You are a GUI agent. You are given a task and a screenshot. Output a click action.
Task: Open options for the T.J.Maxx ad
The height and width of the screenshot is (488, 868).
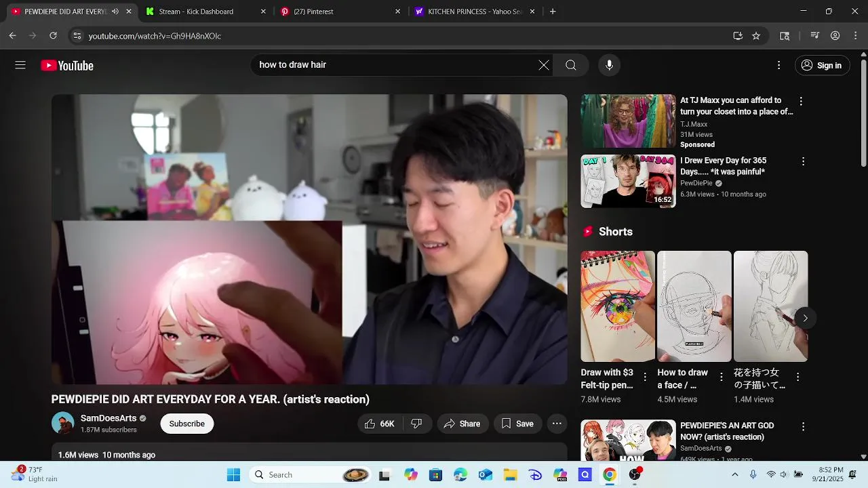click(x=801, y=101)
